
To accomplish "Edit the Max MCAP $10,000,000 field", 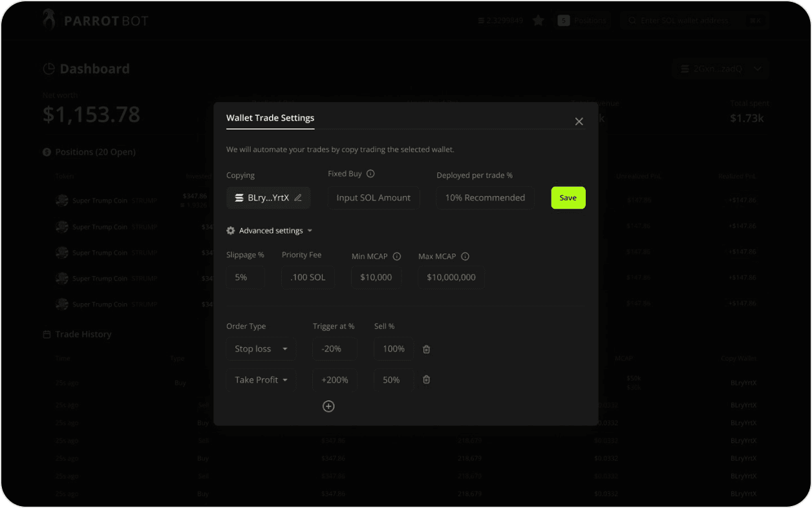I will point(451,277).
